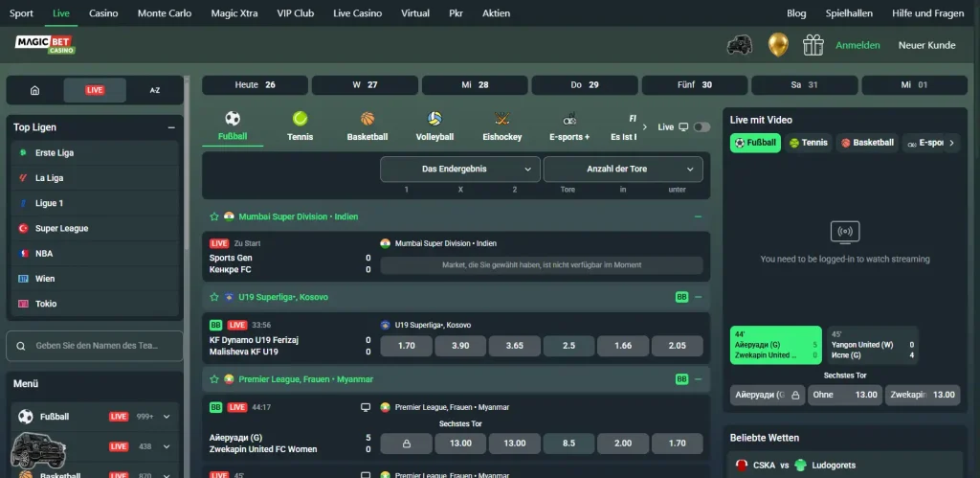Open Magic Xtra in top navigation

pyautogui.click(x=234, y=13)
